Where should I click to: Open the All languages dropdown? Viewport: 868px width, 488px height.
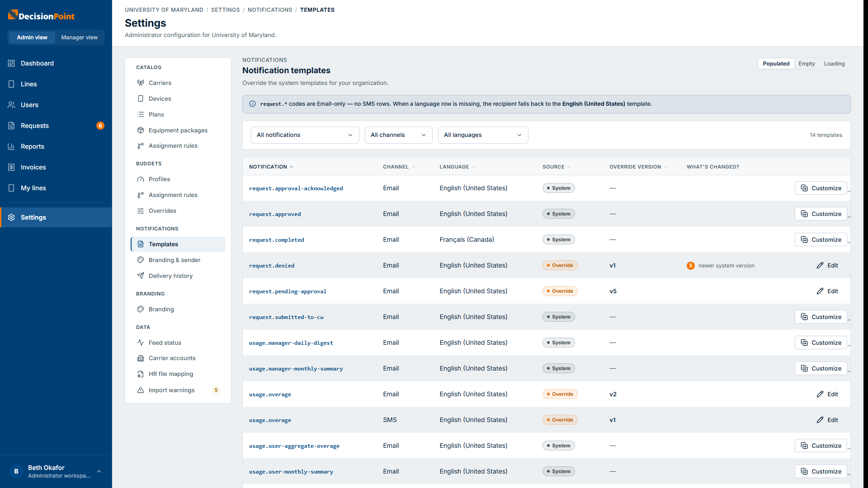tap(483, 135)
